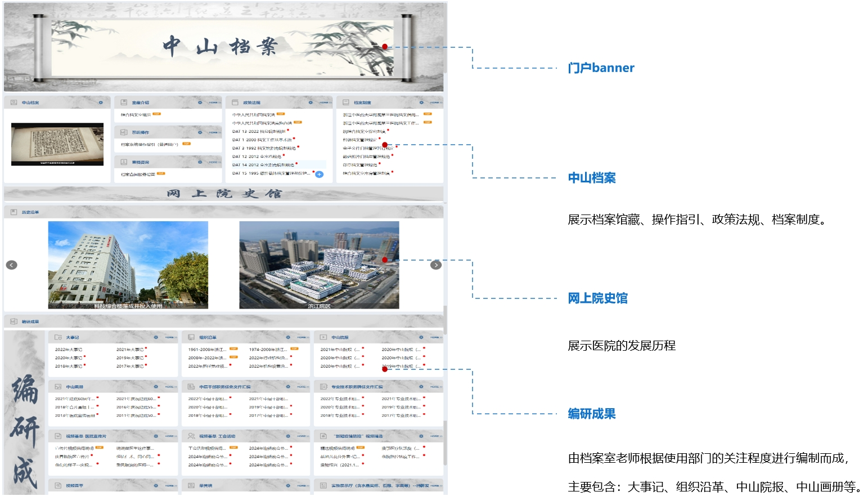Viewport: 868px width, 496px height.
Task: Open MORE link in 系统操作 panel
Action: tap(214, 132)
